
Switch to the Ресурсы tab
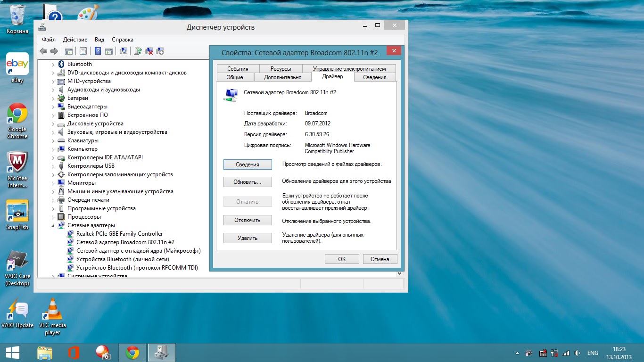pos(281,69)
